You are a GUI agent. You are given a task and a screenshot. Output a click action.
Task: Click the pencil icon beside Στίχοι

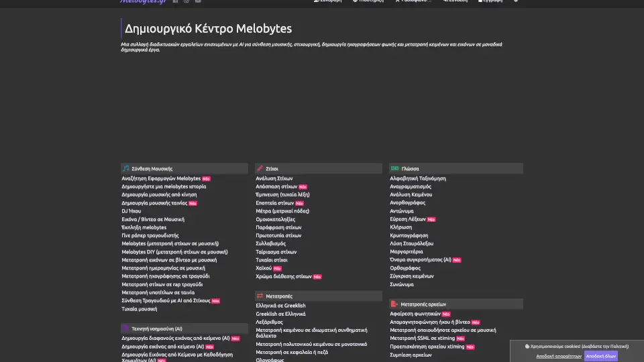click(260, 168)
